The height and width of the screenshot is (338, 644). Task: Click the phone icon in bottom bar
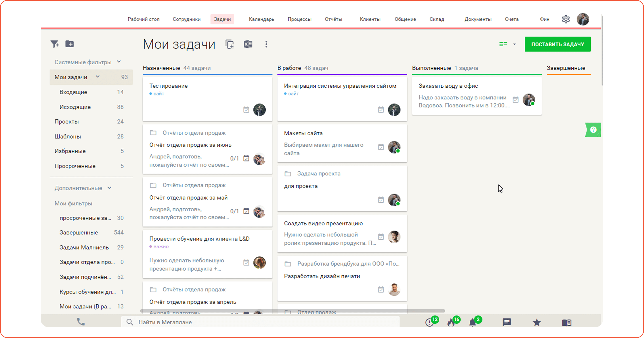(x=81, y=322)
